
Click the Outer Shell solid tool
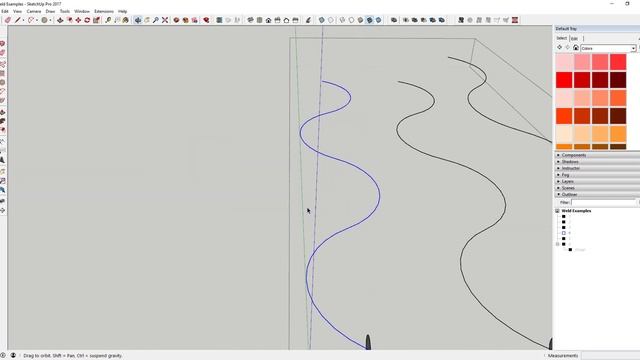pyautogui.click(x=394, y=20)
